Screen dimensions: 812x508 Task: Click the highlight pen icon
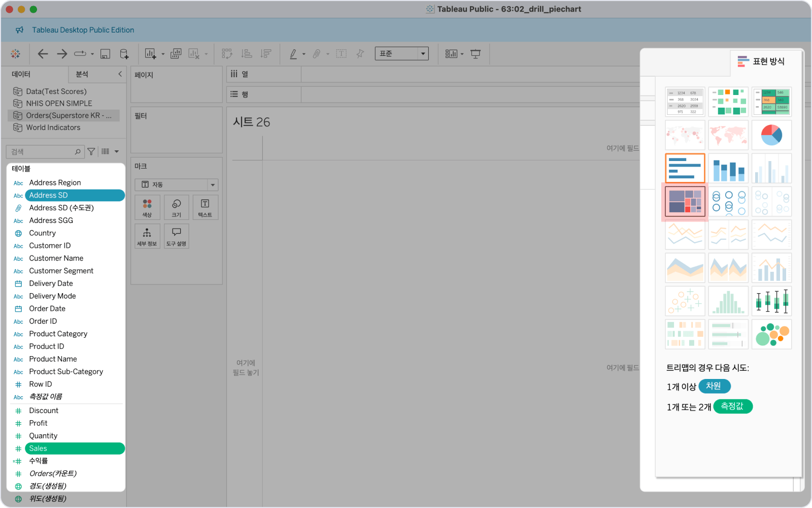pyautogui.click(x=293, y=54)
